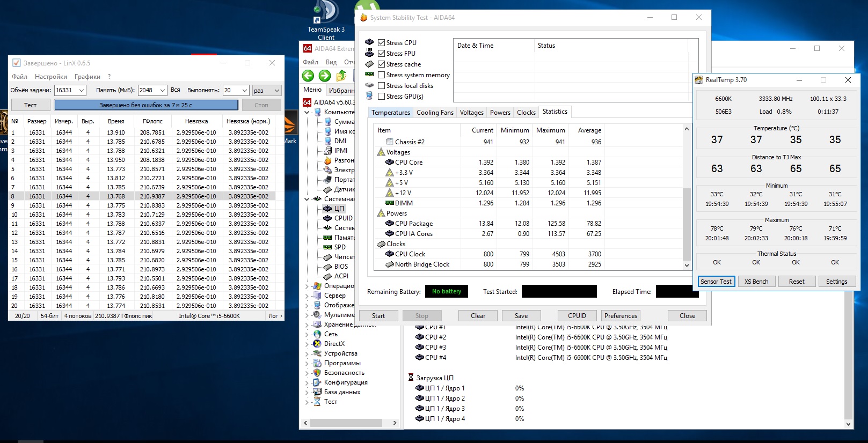Click XS Bench in RealTemp
868x443 pixels.
(756, 282)
